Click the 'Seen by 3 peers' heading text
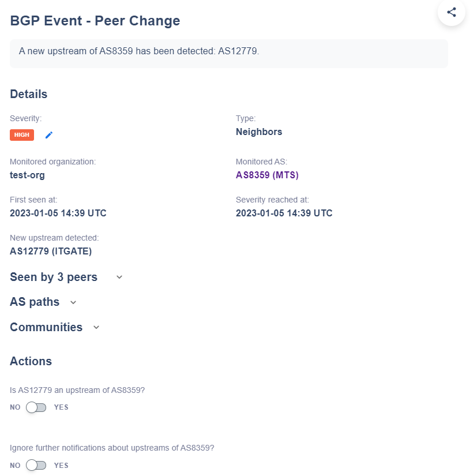Screen dimensions: 470x476 point(54,277)
